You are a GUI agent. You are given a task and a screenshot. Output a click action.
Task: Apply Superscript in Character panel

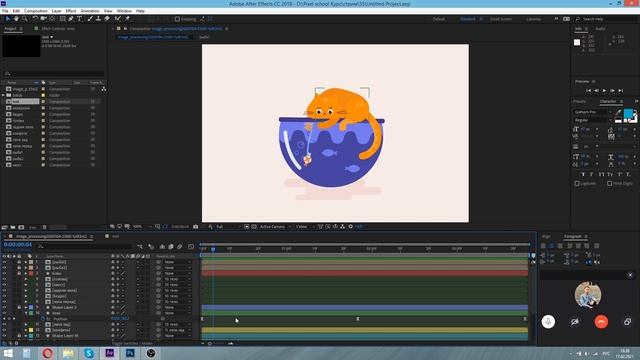pos(620,174)
